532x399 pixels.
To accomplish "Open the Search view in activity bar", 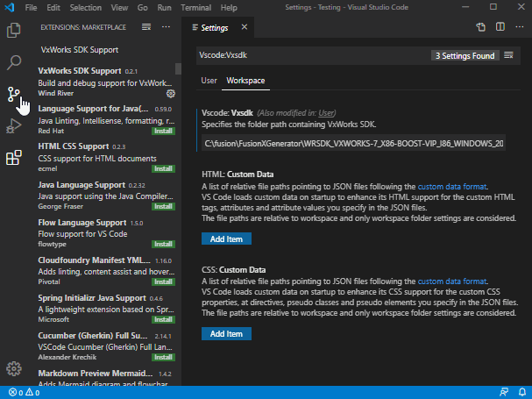I will click(13, 62).
